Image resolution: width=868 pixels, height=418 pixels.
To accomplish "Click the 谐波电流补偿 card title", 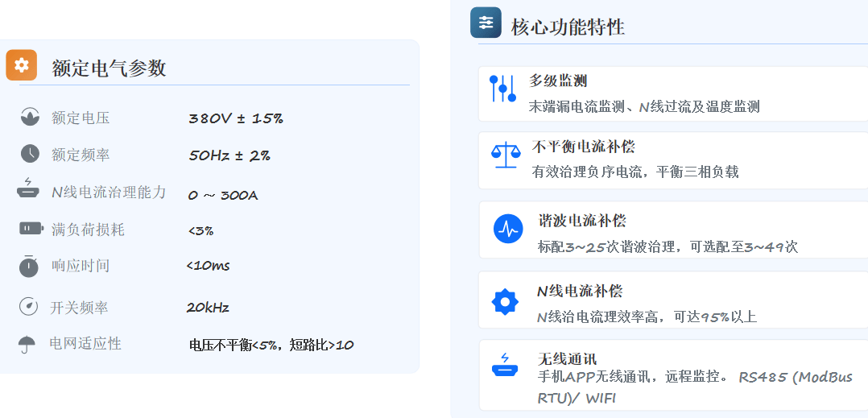I will 582,221.
